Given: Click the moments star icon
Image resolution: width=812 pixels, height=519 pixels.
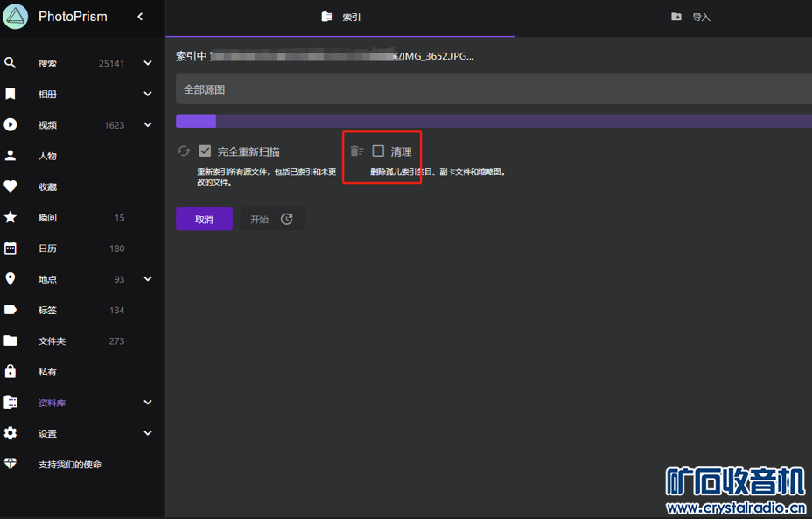Looking at the screenshot, I should click(x=10, y=217).
